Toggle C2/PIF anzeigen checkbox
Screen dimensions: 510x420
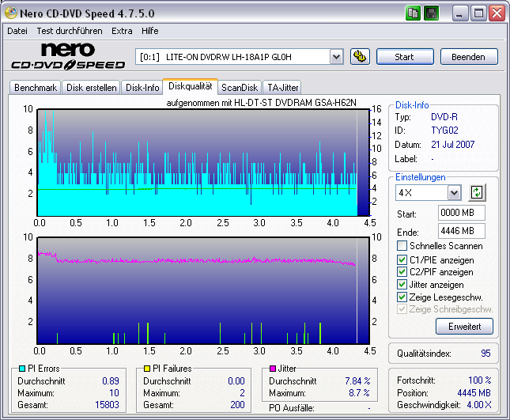coord(402,272)
